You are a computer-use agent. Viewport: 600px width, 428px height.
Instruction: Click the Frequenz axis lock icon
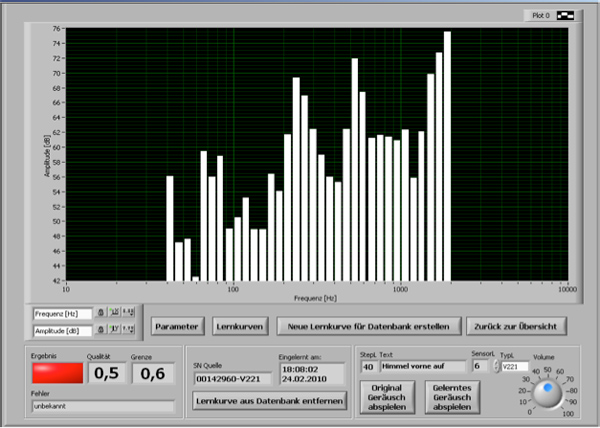coord(101,313)
